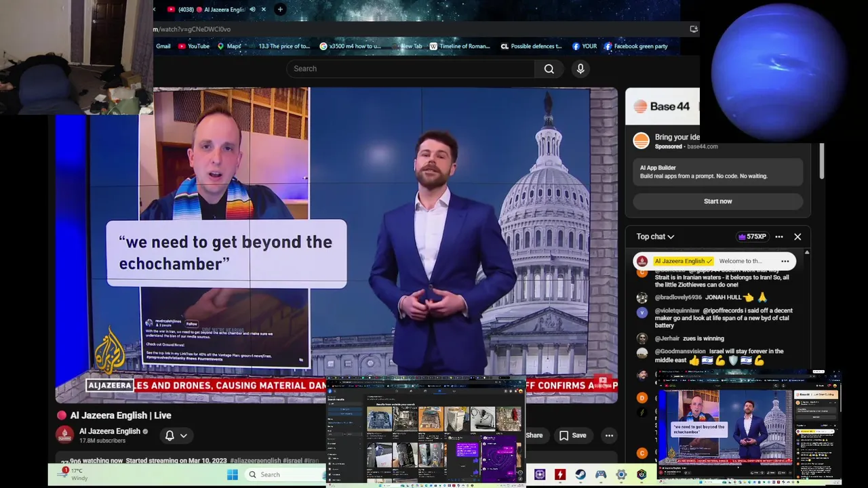Click the 'Start now' ad button
This screenshot has height=488, width=868.
point(717,201)
